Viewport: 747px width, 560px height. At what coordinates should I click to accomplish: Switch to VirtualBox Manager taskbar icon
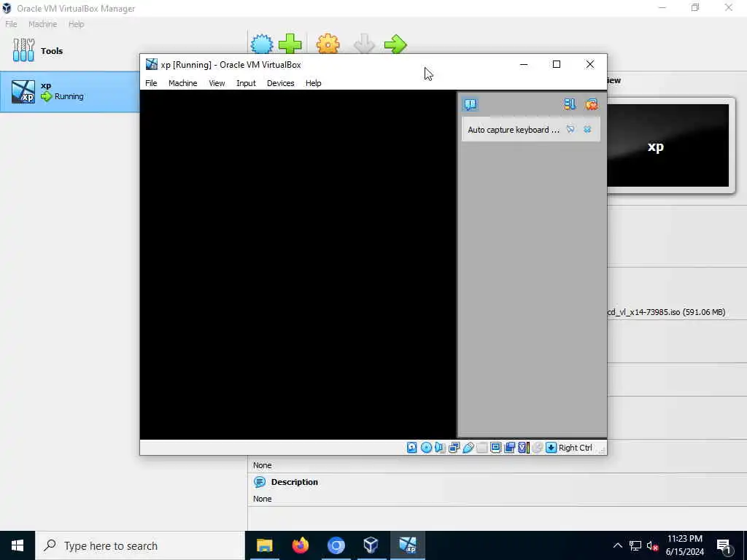click(371, 545)
